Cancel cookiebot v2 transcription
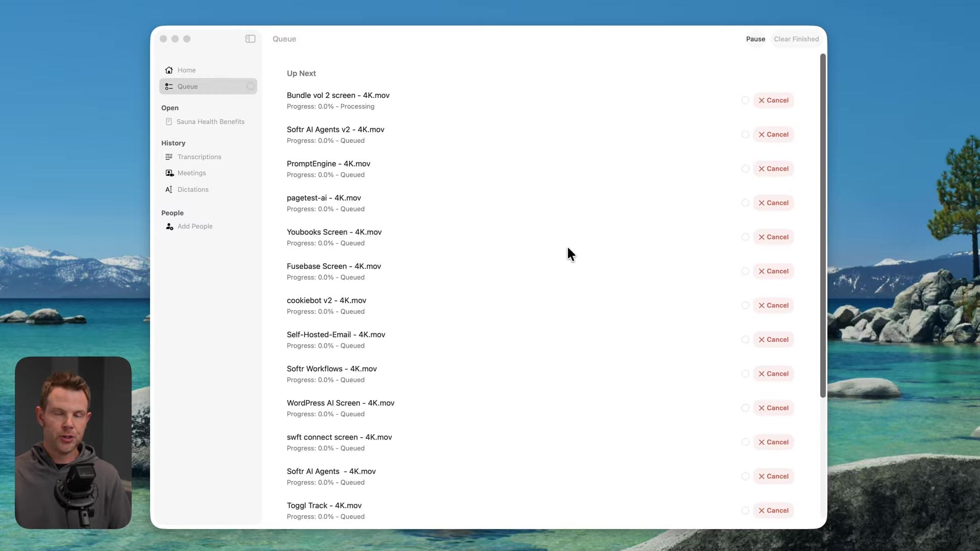Screen dimensions: 980x551 [x=773, y=305]
